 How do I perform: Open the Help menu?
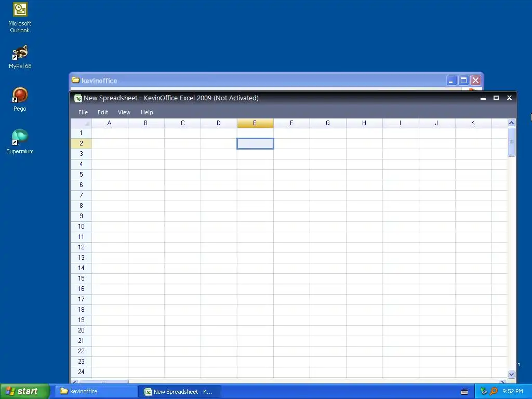[x=147, y=112]
